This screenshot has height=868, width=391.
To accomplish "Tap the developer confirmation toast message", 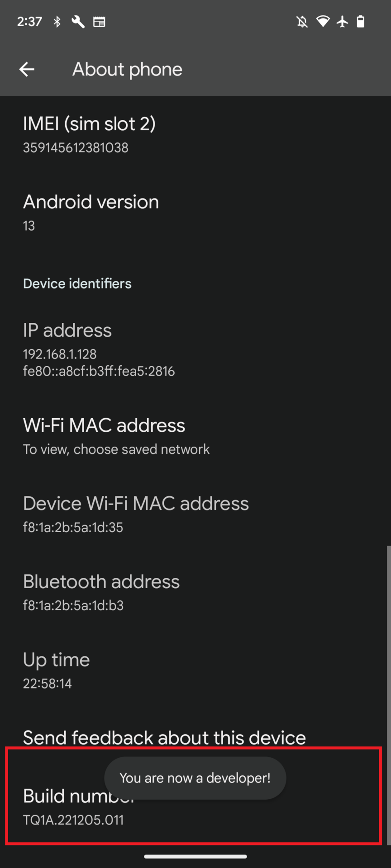I will (x=195, y=778).
